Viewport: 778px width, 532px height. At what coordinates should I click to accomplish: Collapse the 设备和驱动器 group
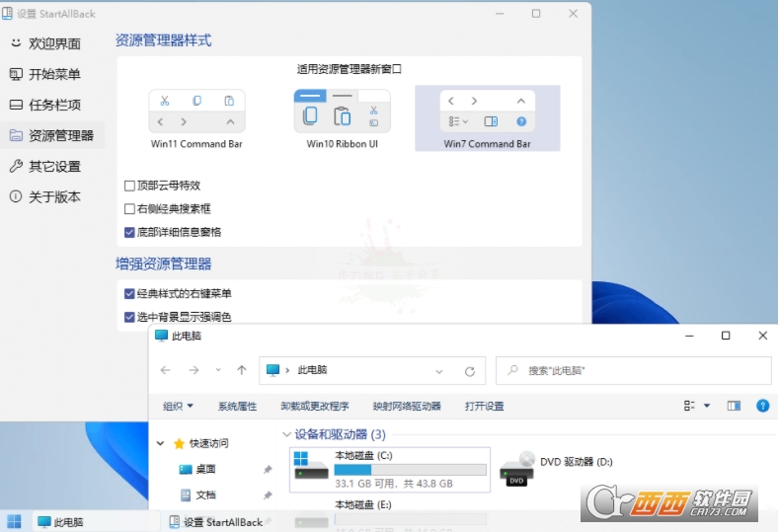(287, 434)
